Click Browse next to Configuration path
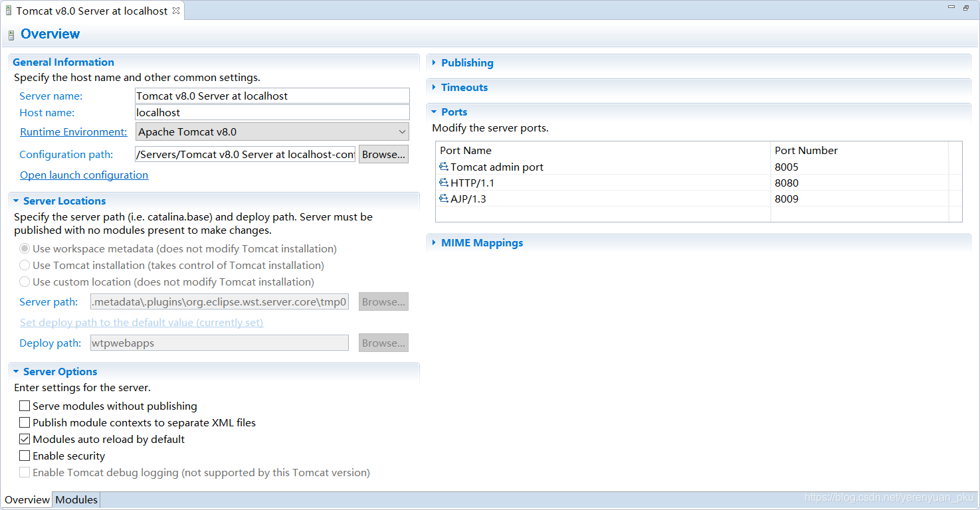980x510 pixels. pos(383,154)
